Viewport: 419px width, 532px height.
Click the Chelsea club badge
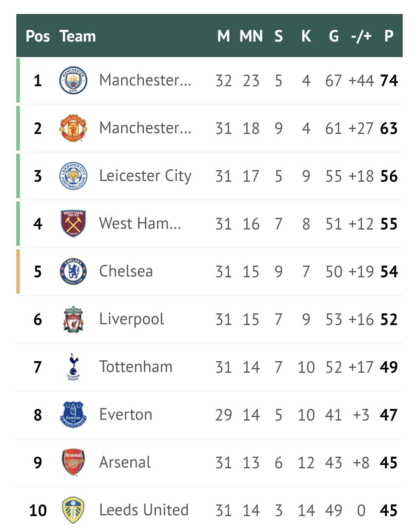pos(73,271)
